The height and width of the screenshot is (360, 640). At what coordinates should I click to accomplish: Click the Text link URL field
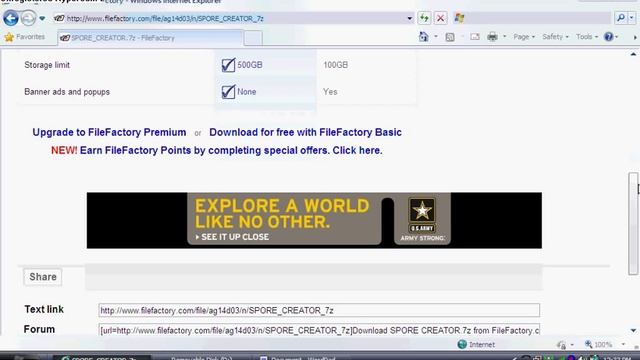319,310
